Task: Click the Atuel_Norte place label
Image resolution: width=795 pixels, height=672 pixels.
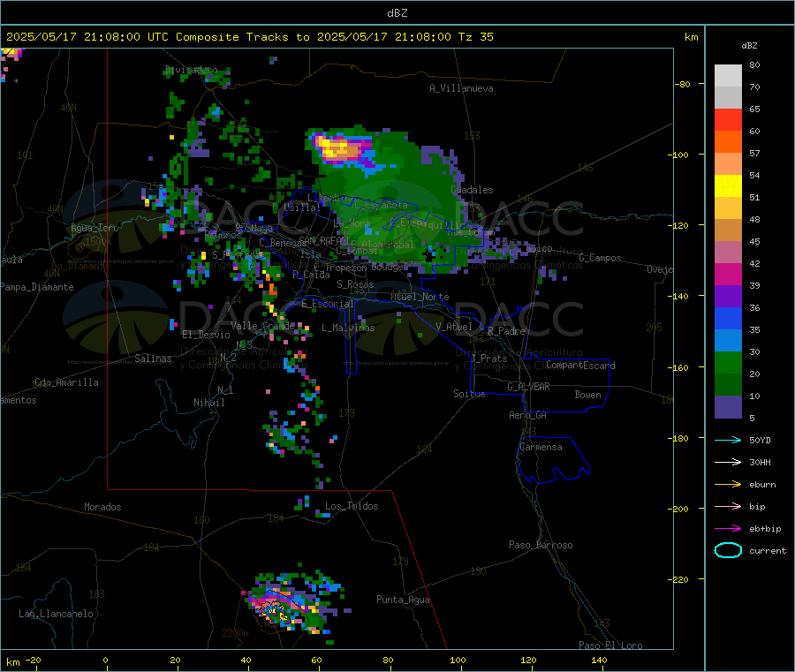Action: [x=420, y=297]
